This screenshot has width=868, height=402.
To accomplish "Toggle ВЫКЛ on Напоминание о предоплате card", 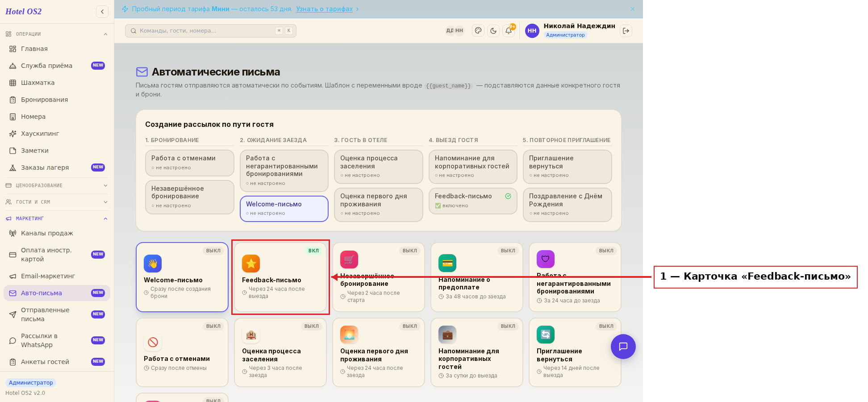I will pyautogui.click(x=508, y=251).
